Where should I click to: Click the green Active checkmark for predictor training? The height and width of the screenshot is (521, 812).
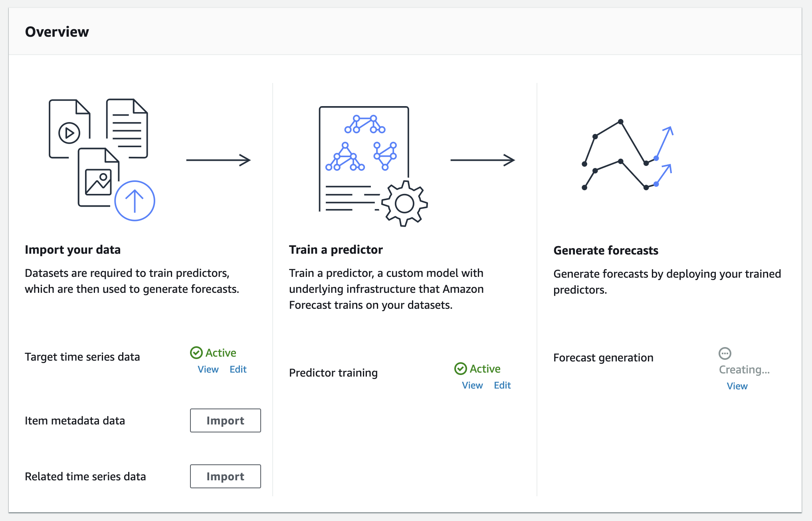(460, 369)
